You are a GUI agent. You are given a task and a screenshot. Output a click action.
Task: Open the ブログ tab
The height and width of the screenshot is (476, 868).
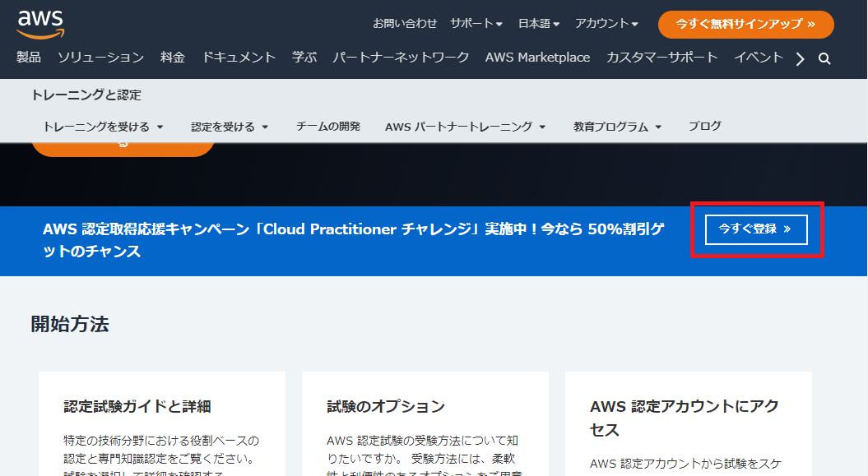coord(705,127)
